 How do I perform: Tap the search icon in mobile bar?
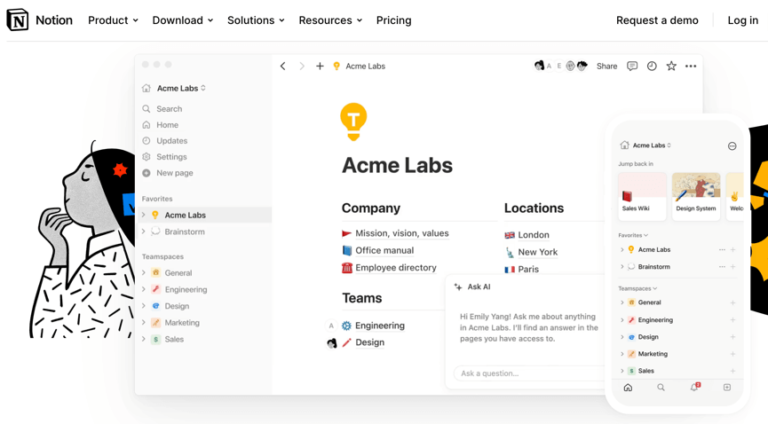tap(661, 387)
